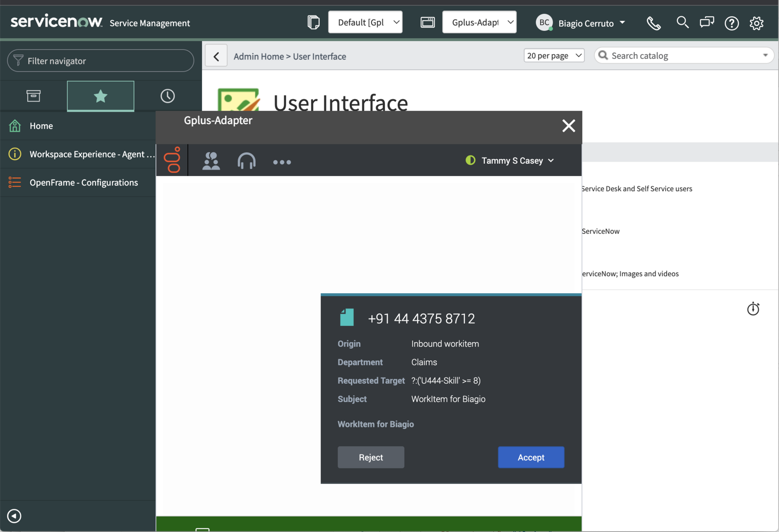
Task: Open OpenFrame - Configurations favorite
Action: click(84, 183)
